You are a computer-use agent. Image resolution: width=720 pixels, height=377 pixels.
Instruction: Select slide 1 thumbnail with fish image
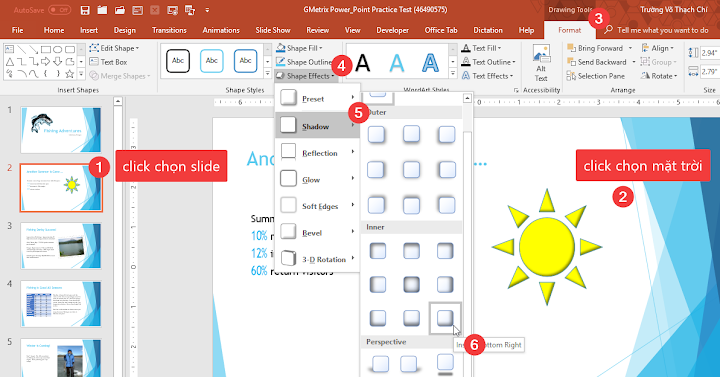click(x=61, y=130)
